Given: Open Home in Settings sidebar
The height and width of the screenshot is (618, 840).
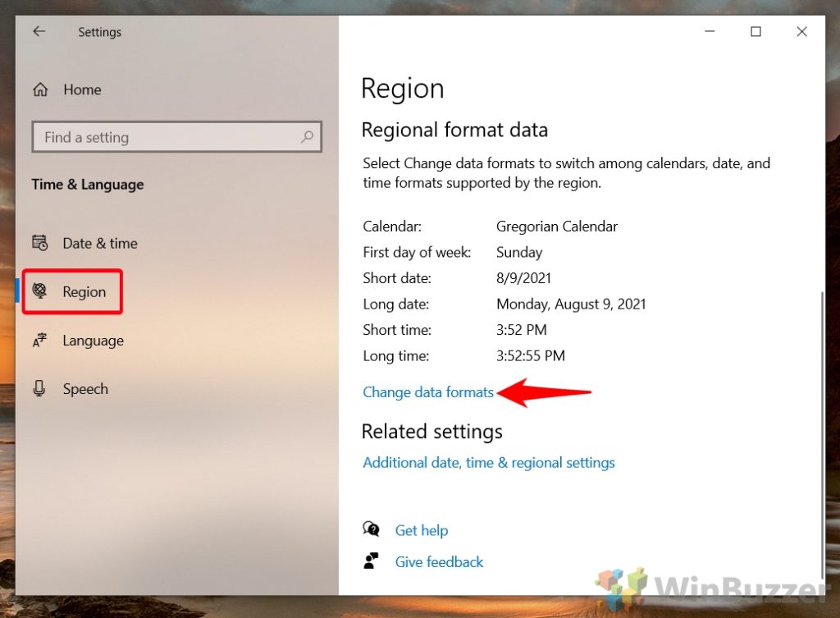Looking at the screenshot, I should pos(82,89).
